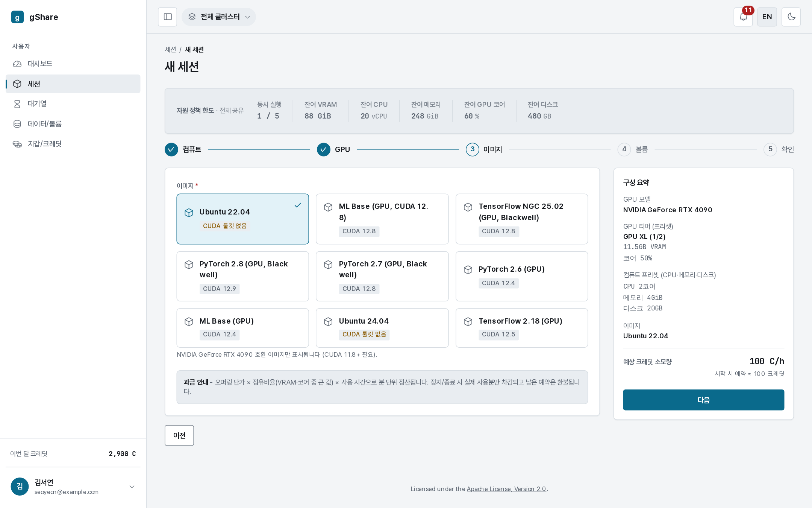Viewport: 812px width, 508px height.
Task: Go to step 5 확인
Action: [779, 149]
